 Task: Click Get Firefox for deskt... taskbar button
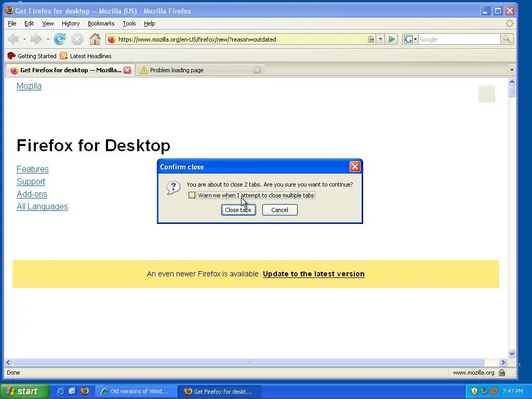click(220, 391)
